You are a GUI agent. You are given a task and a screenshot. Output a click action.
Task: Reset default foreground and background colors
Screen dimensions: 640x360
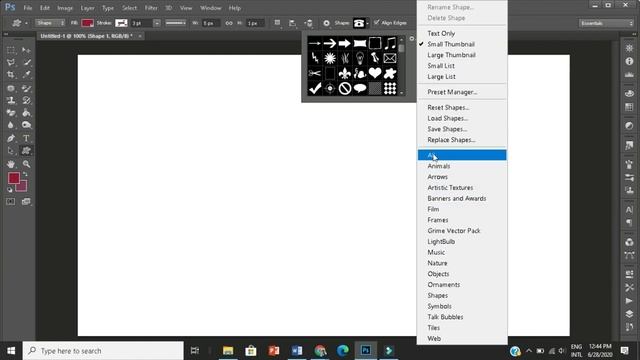tap(10, 190)
